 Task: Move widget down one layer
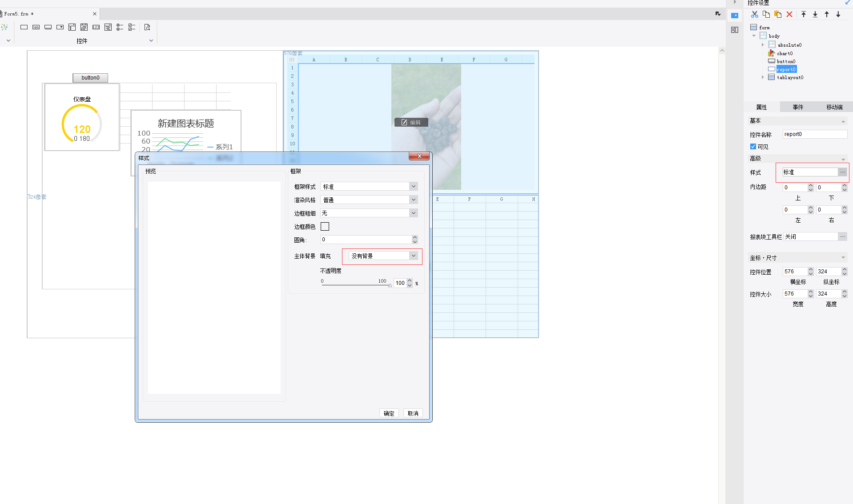point(838,14)
